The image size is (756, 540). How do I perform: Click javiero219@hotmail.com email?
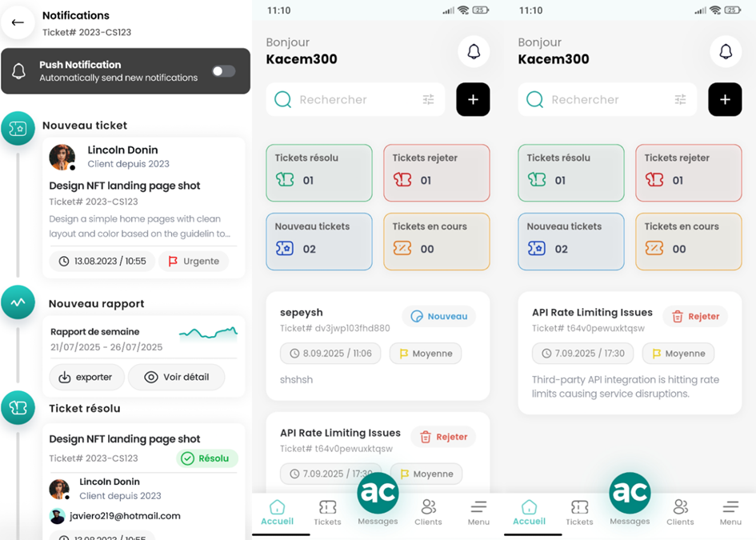[x=125, y=516]
